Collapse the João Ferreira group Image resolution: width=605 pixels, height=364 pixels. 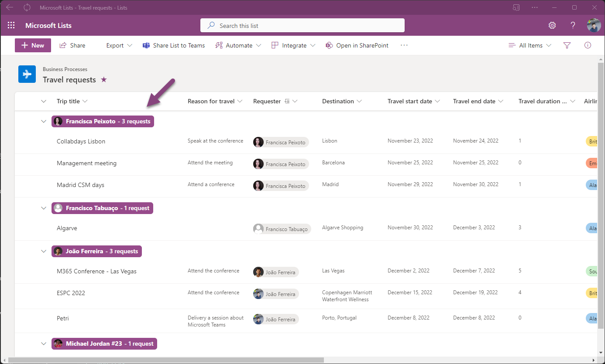(x=44, y=252)
